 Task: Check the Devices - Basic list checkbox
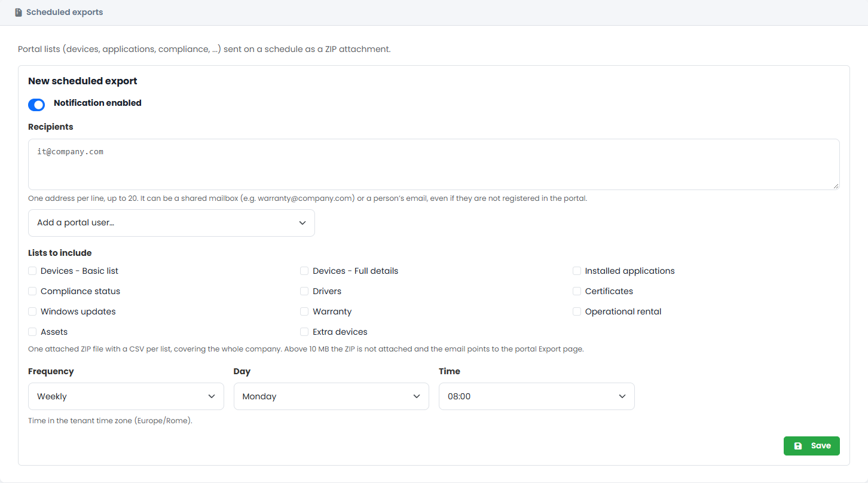32,271
